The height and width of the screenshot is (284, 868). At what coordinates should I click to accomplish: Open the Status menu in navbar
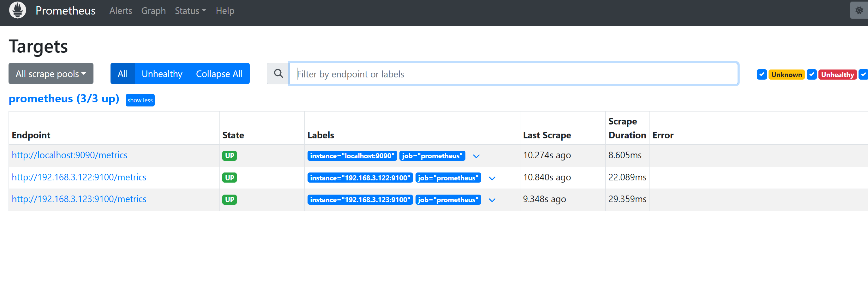pyautogui.click(x=190, y=11)
